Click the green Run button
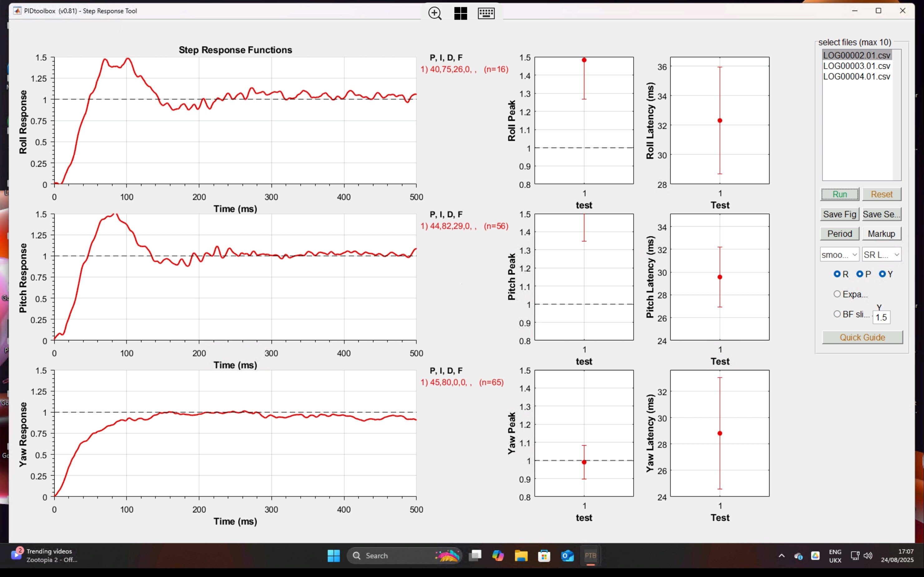Viewport: 924px width, 577px height. pos(840,194)
